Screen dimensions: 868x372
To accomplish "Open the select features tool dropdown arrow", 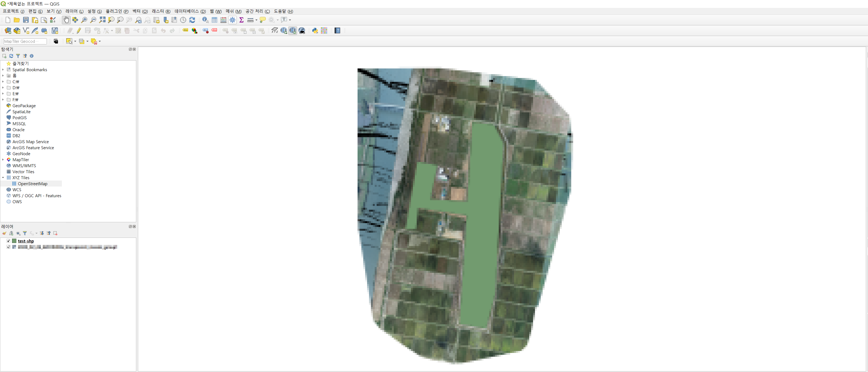I will coord(75,41).
